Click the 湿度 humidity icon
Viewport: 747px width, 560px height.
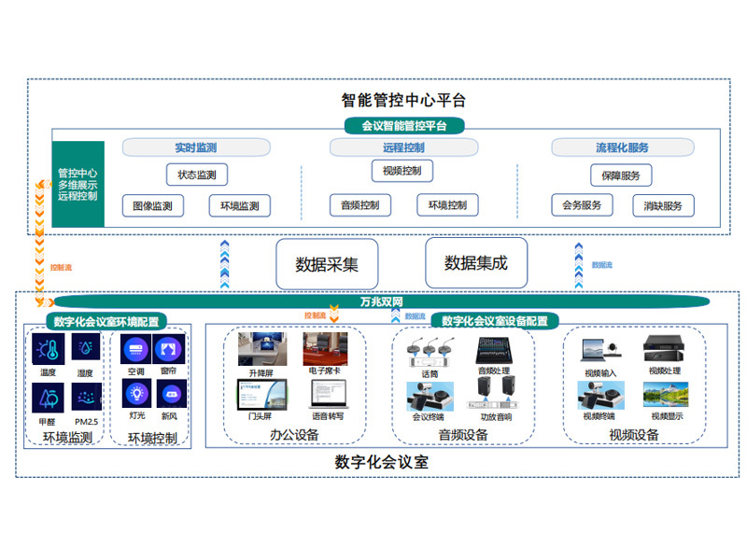click(86, 346)
